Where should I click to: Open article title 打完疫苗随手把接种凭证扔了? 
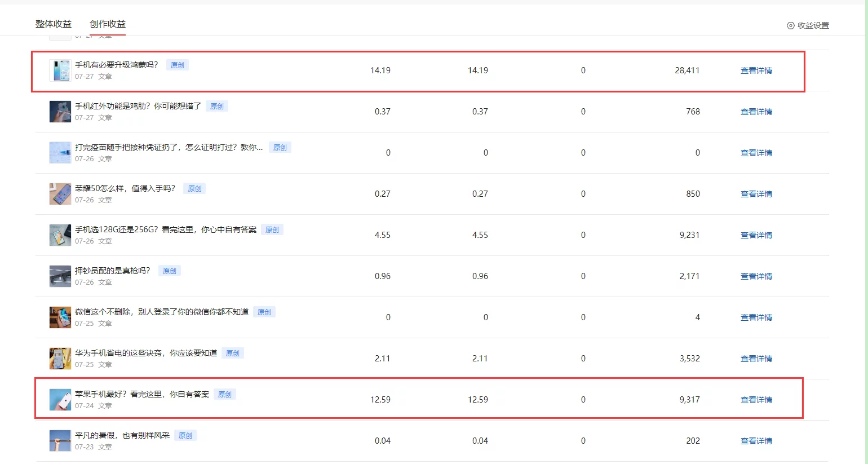click(169, 147)
